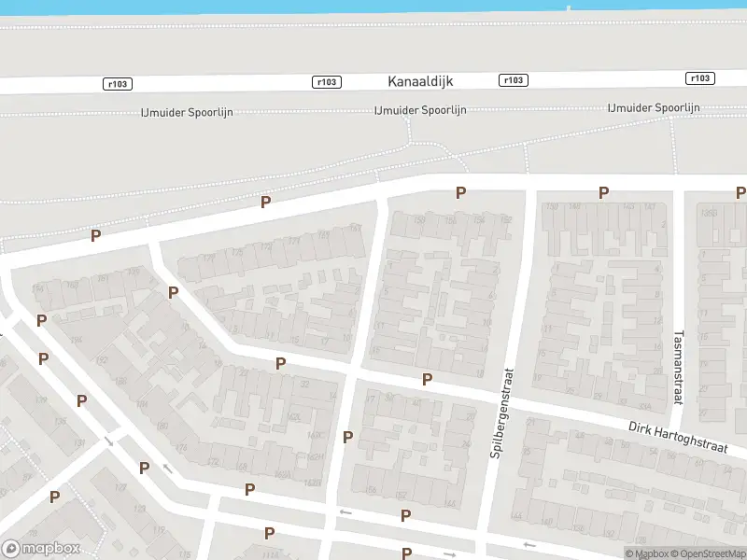Select the Tasmanstraat street label

click(680, 367)
